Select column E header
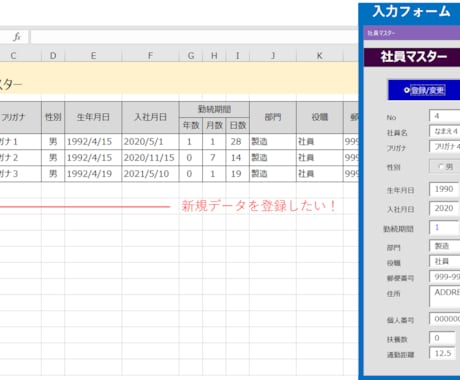 click(93, 56)
